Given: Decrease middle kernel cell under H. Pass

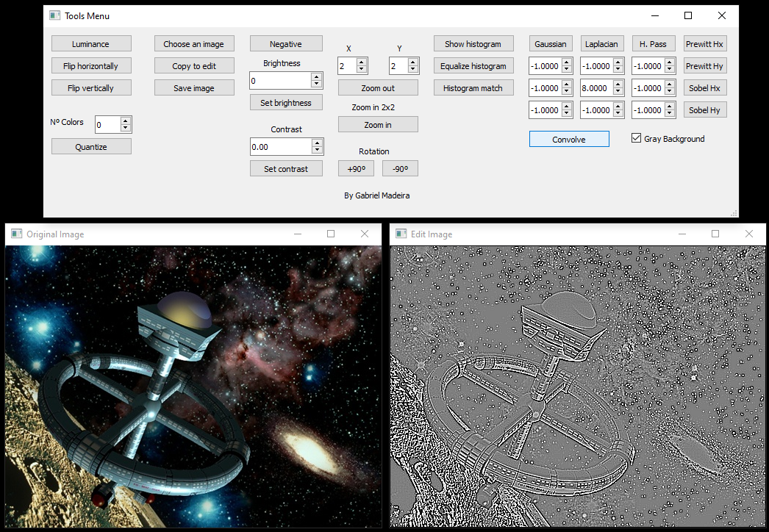Looking at the screenshot, I should [670, 91].
